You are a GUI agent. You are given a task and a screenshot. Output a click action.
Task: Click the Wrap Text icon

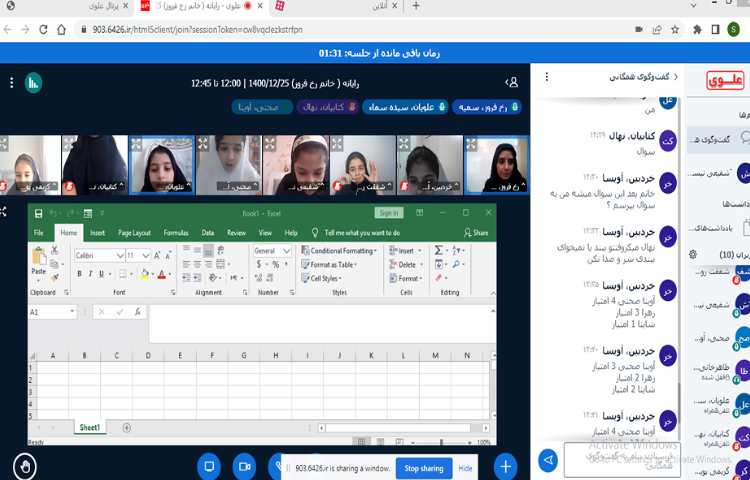point(221,250)
